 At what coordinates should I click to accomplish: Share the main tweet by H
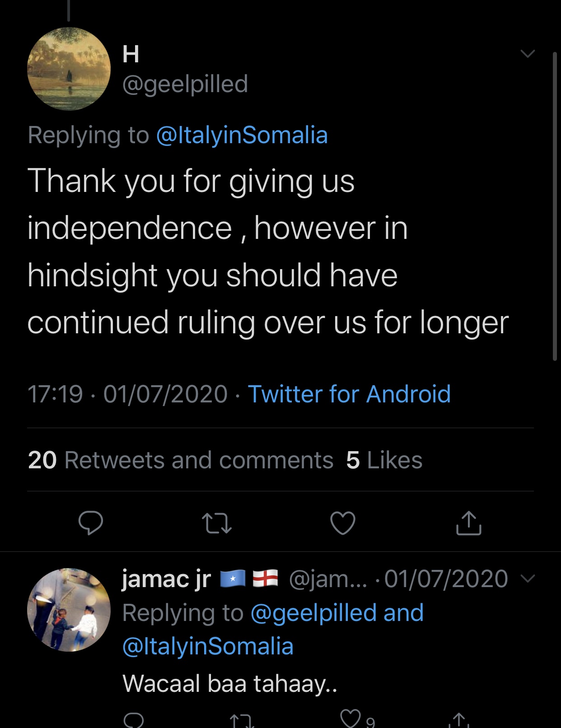point(468,523)
